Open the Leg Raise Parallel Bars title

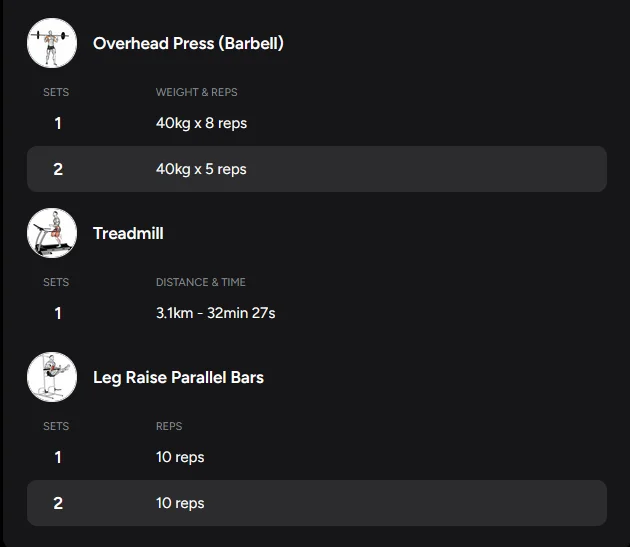click(x=178, y=377)
